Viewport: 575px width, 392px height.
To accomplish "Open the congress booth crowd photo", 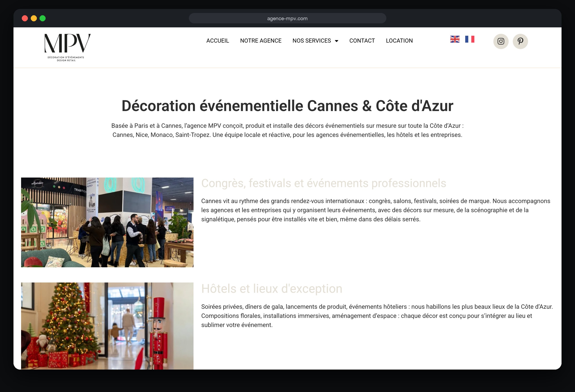I will tap(107, 222).
